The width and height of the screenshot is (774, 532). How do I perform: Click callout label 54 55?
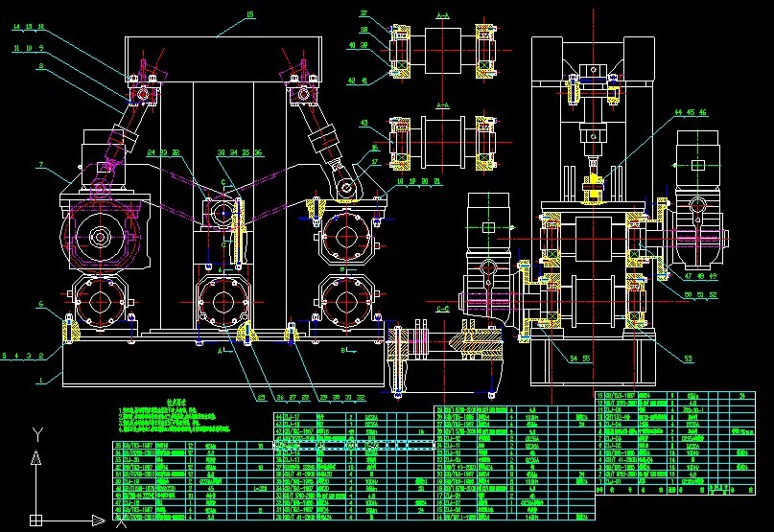[x=579, y=358]
